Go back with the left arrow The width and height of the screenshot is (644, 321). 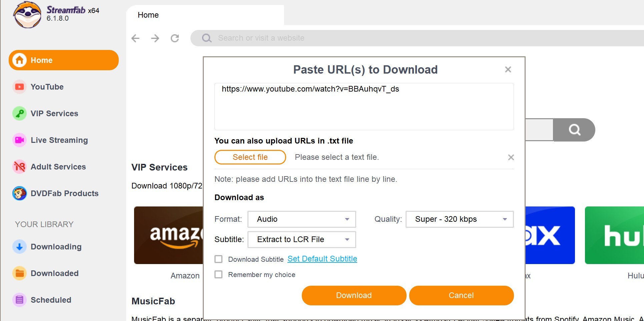(x=135, y=38)
